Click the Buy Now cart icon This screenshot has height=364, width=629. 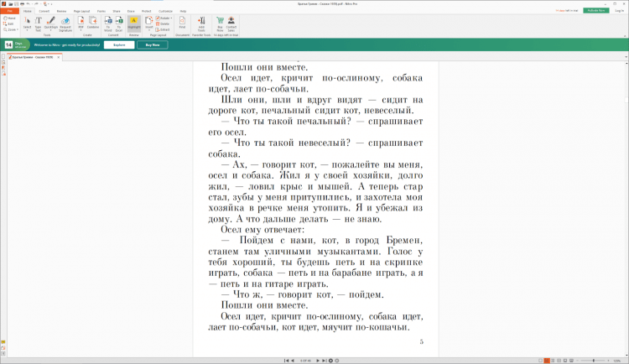click(x=221, y=23)
